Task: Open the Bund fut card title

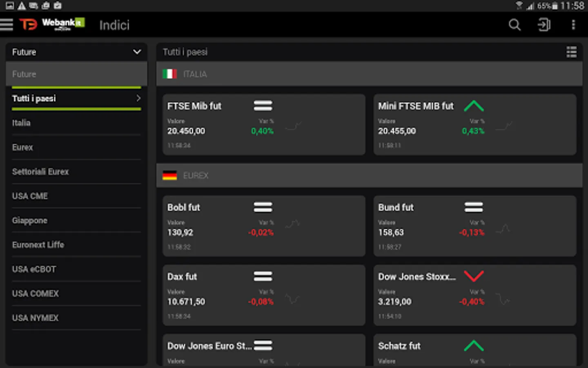Action: pyautogui.click(x=396, y=207)
